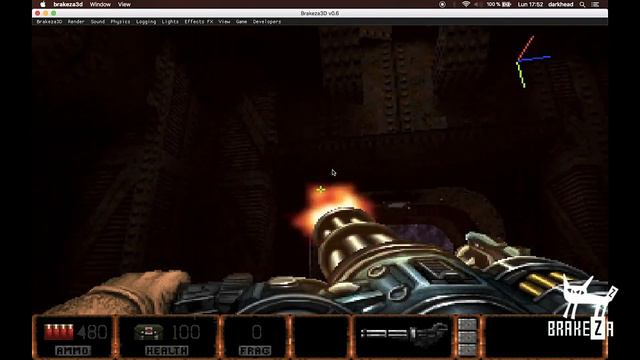Click the red ammo shells icon

pos(59,332)
